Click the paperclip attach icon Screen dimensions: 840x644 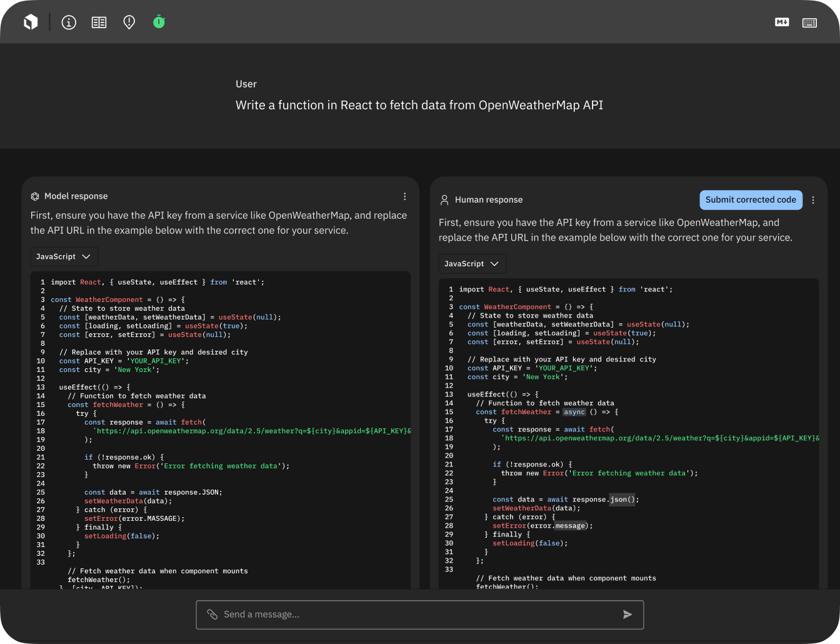click(212, 615)
